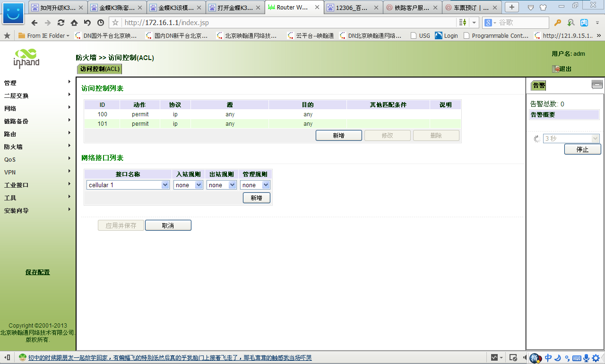The image size is (605, 364).
Task: Click the logout door icon
Action: [556, 69]
